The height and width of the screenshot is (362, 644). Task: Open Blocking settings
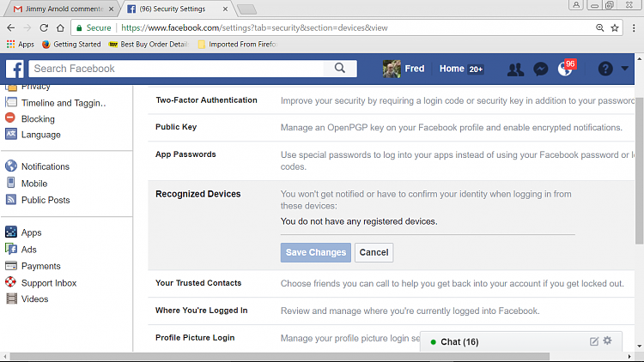pos(38,119)
